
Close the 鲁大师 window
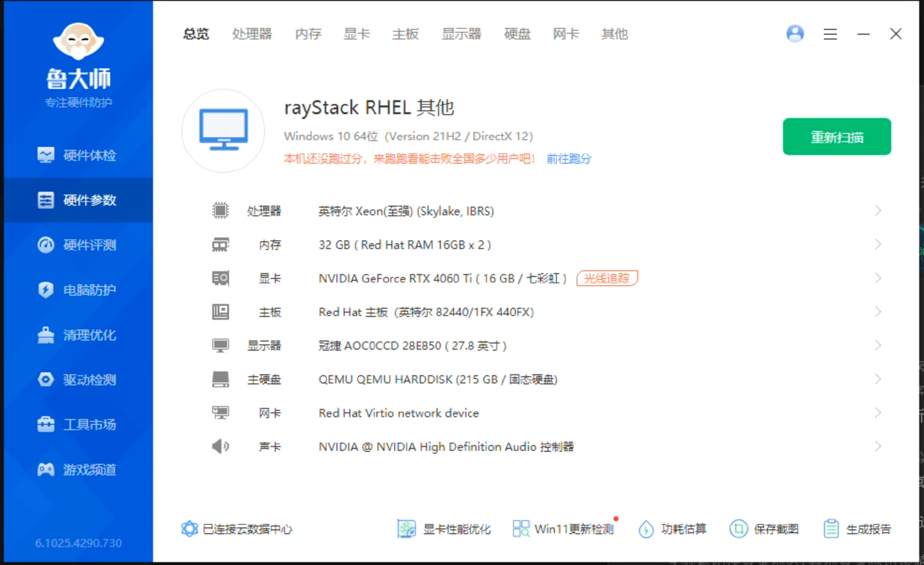pyautogui.click(x=896, y=34)
